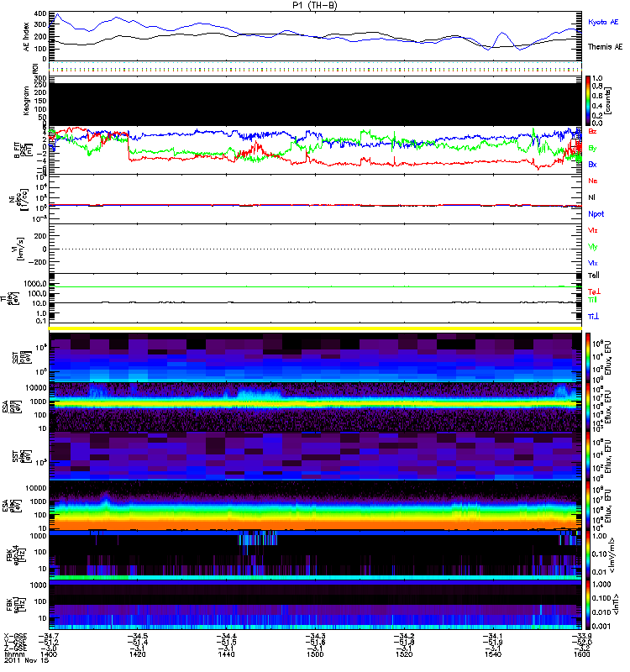Screen dimensions: 630x672
Task: Click inside the AE index line plot
Action: 315,36
